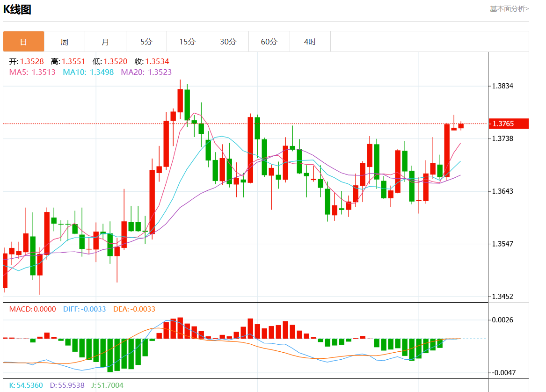Screen dimensions: 546x392
Task: Click the 1.3452 price axis label
Action: pos(502,296)
